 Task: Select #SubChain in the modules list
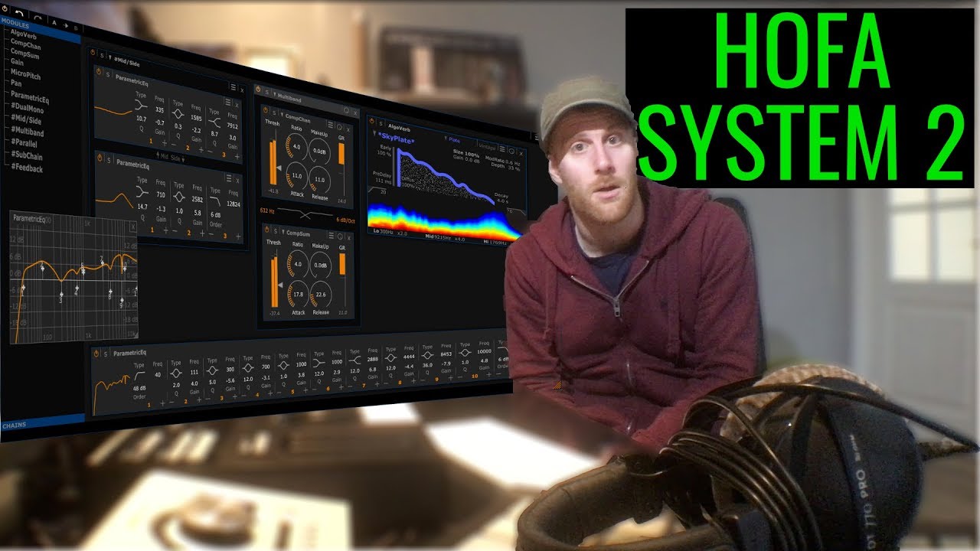27,155
